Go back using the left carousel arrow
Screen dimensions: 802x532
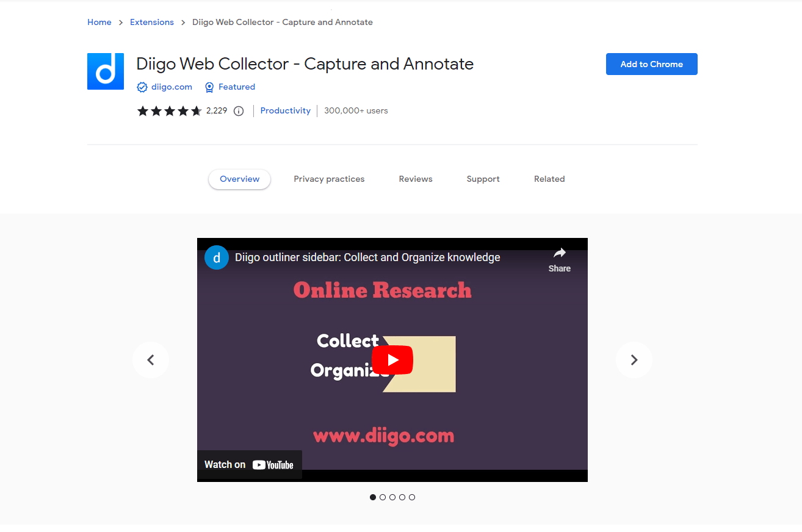(150, 360)
